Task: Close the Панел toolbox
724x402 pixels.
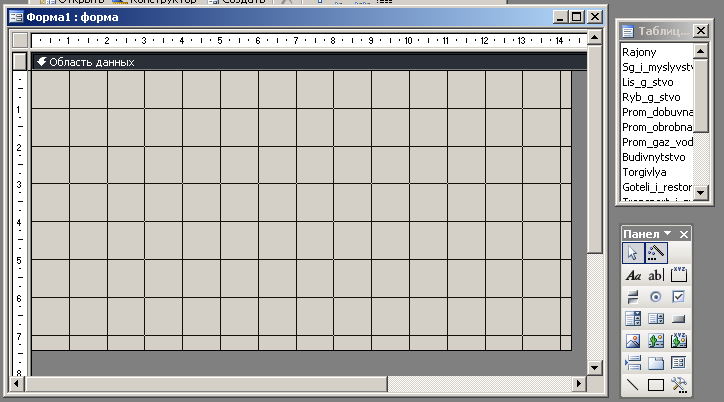Action: point(684,234)
